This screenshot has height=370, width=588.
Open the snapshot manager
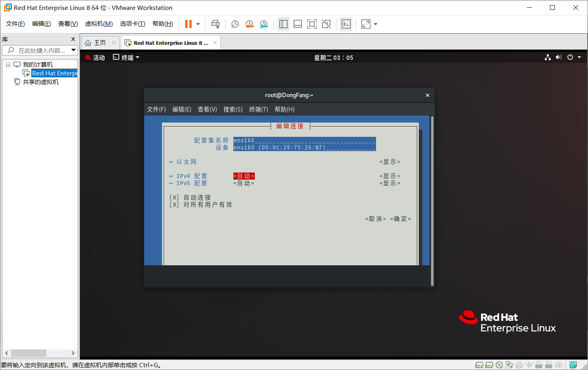(x=264, y=24)
